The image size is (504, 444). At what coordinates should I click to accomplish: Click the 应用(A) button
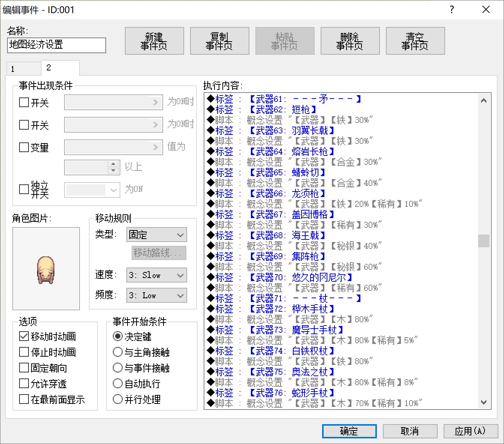click(471, 431)
